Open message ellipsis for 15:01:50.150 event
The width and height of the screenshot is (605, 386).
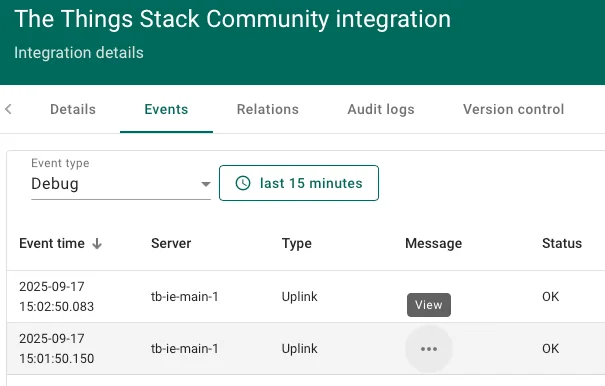pyautogui.click(x=429, y=349)
